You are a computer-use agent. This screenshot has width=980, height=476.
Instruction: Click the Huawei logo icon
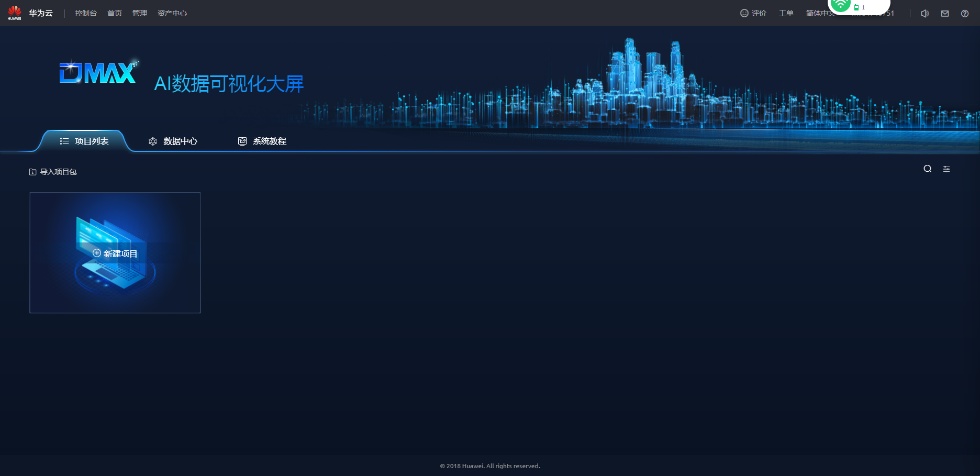click(14, 13)
